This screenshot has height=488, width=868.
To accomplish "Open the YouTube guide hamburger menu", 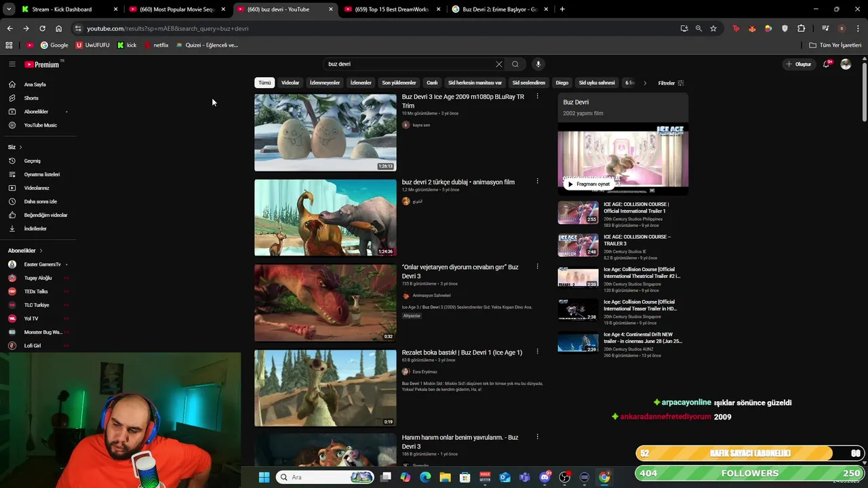I will 12,64.
